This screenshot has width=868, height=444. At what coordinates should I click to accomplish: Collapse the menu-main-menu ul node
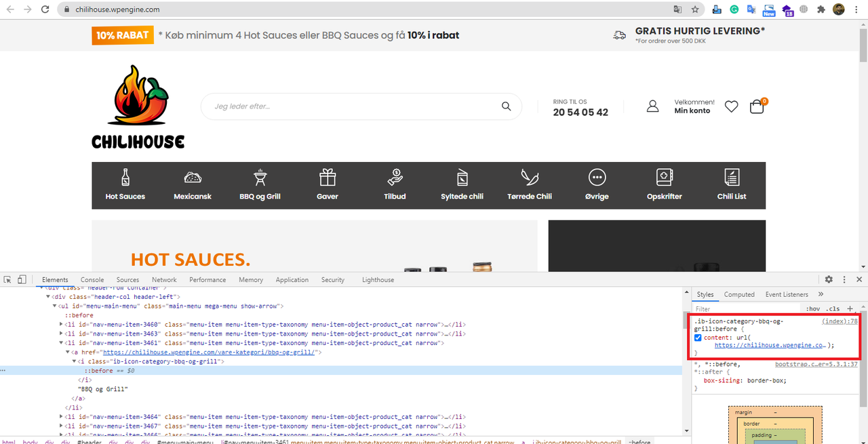tap(55, 306)
